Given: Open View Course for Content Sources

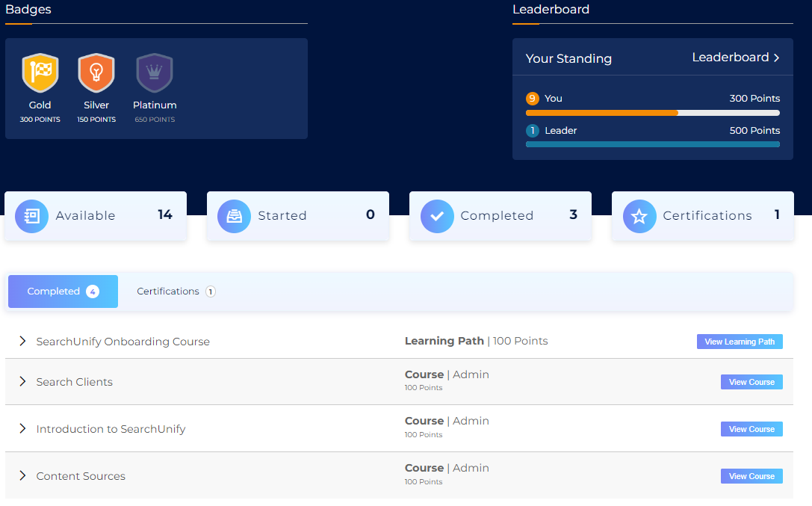Looking at the screenshot, I should 751,476.
